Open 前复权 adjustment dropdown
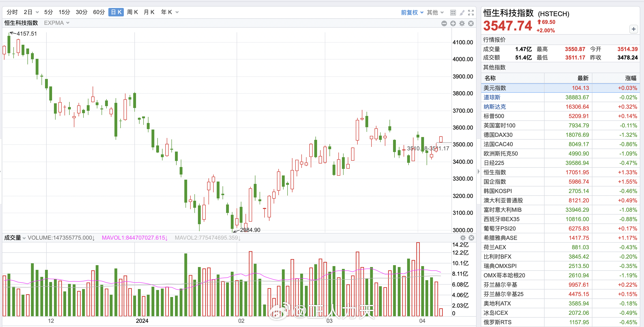 412,12
